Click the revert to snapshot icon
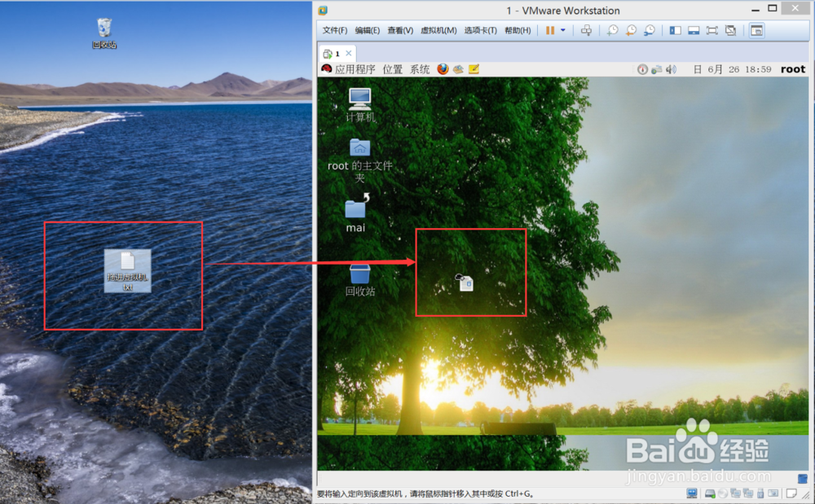The height and width of the screenshot is (504, 815). (630, 30)
